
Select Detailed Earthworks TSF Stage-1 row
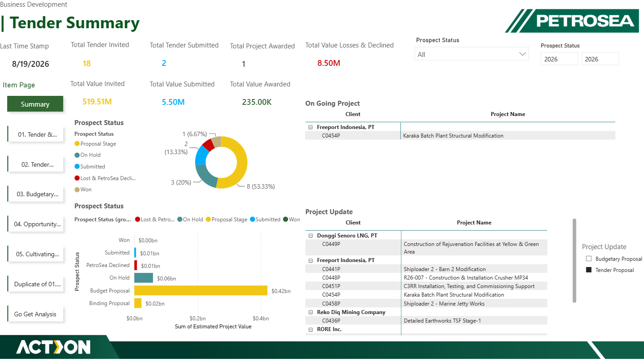click(426, 321)
